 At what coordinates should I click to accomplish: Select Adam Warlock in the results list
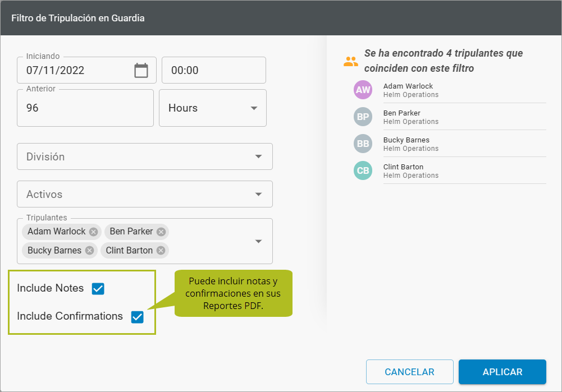coord(450,90)
